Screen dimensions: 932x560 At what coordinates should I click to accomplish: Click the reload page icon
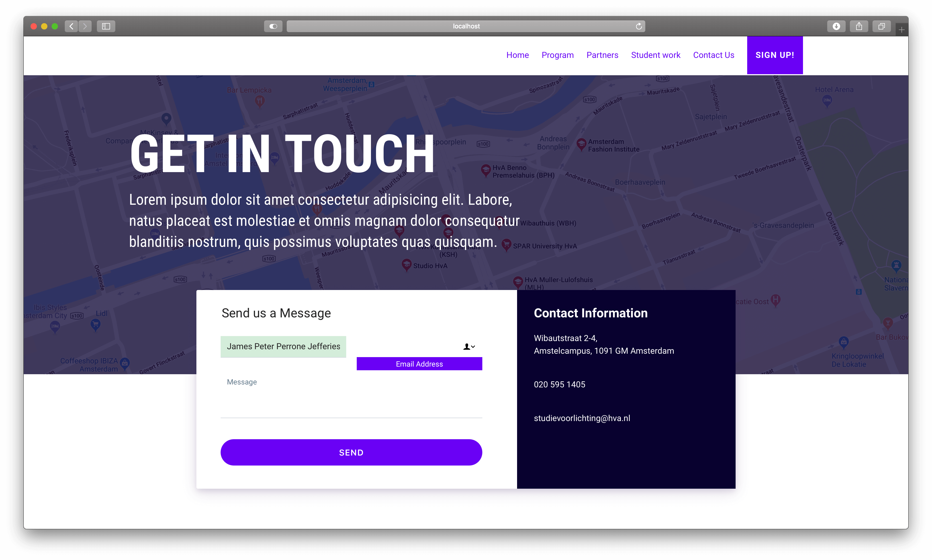[x=639, y=26]
